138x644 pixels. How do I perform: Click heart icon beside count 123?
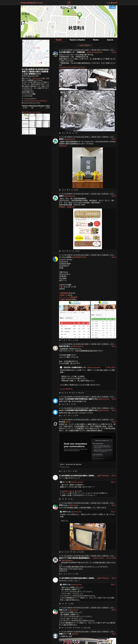[x=70, y=393]
